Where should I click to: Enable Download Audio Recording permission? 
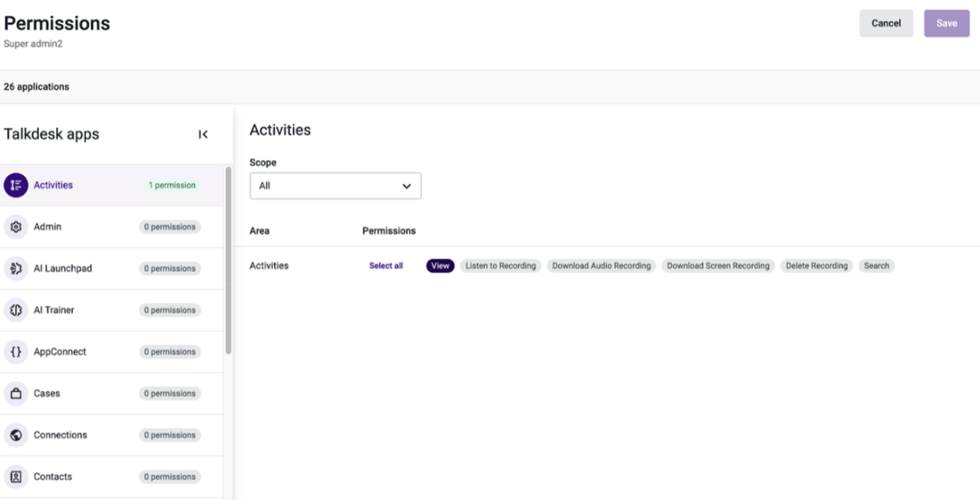pos(601,266)
